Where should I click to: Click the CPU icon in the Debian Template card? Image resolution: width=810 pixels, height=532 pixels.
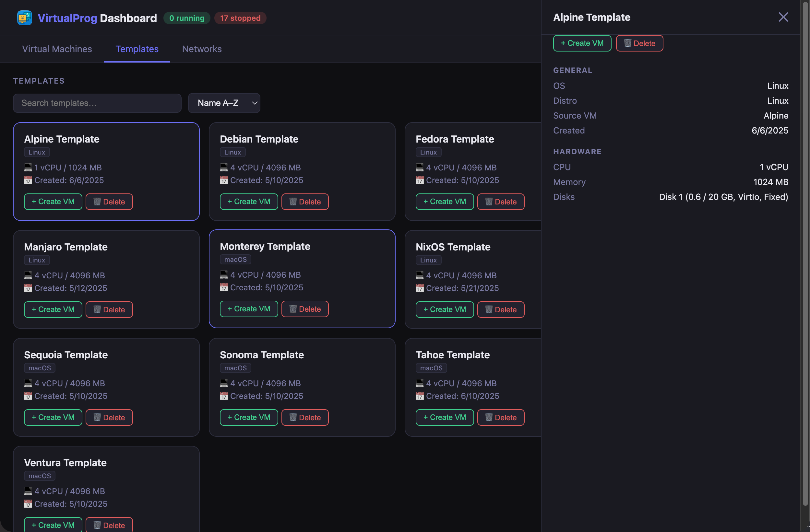click(x=224, y=167)
